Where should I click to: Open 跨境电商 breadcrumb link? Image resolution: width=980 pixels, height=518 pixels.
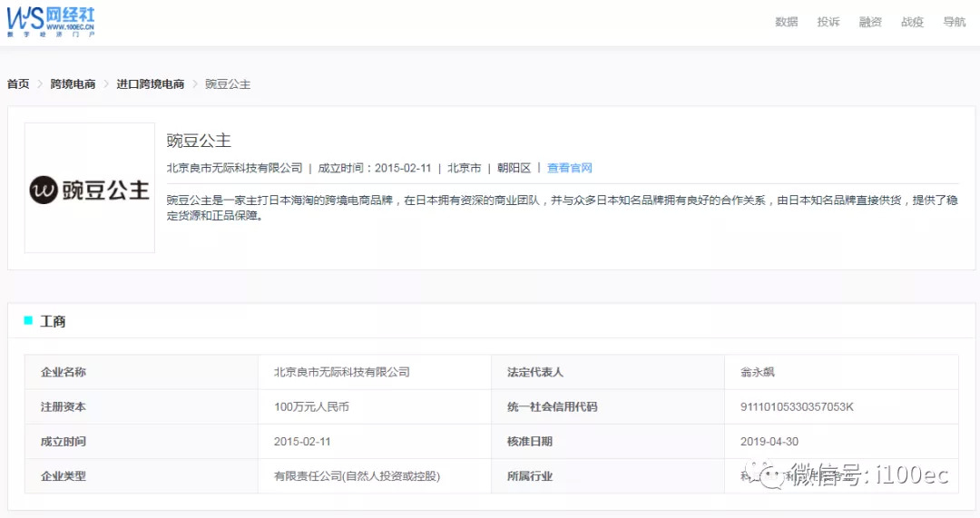[73, 83]
